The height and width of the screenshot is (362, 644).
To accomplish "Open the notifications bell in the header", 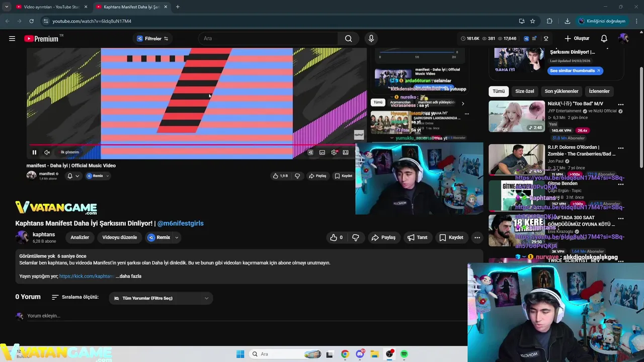I will (604, 39).
